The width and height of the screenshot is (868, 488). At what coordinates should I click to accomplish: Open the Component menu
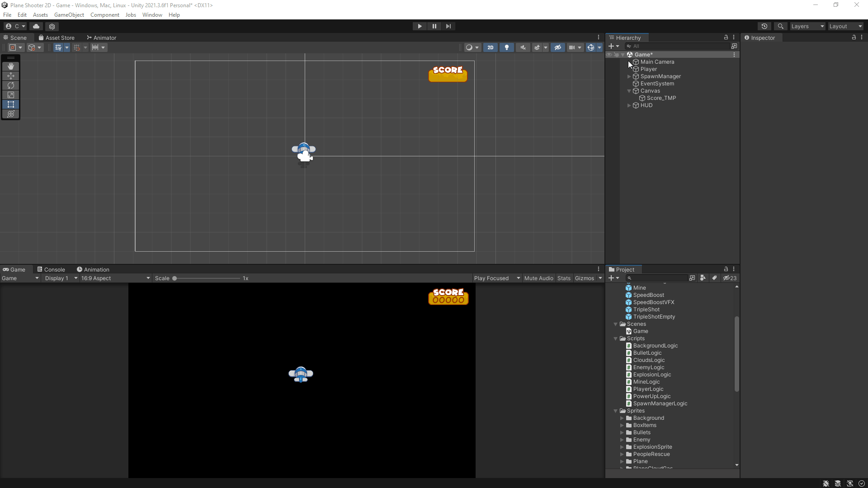pyautogui.click(x=104, y=15)
